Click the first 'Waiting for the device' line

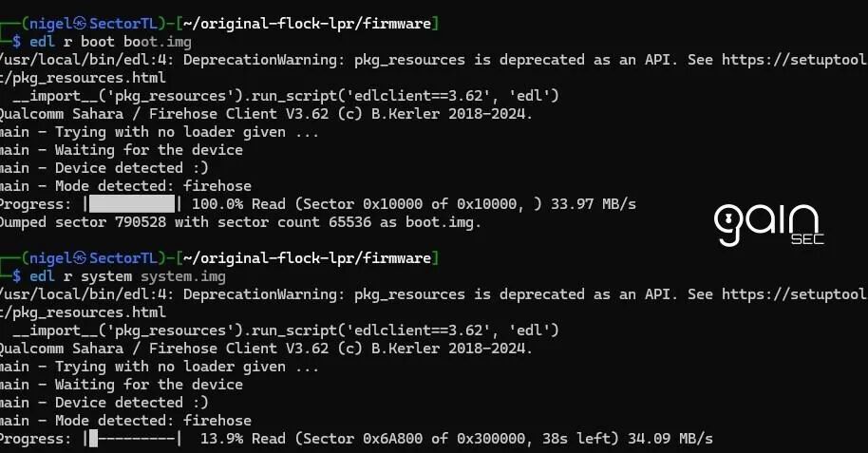(x=122, y=150)
